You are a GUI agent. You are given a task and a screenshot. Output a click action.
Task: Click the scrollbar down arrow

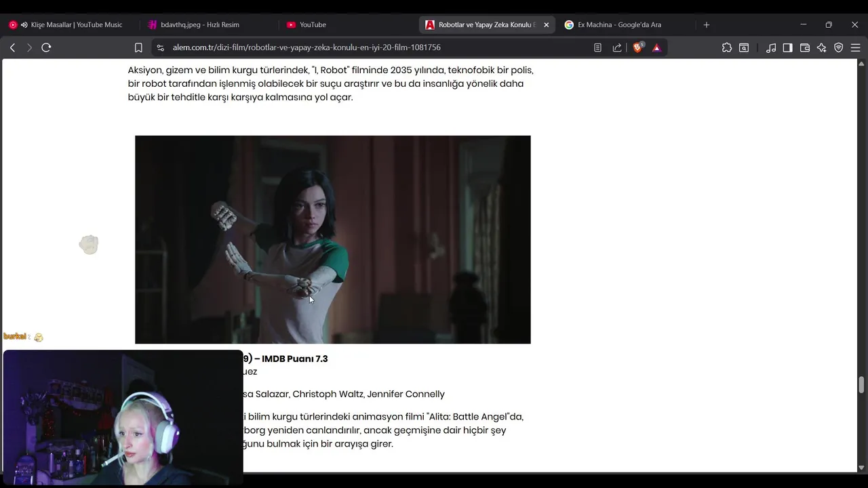(x=862, y=468)
